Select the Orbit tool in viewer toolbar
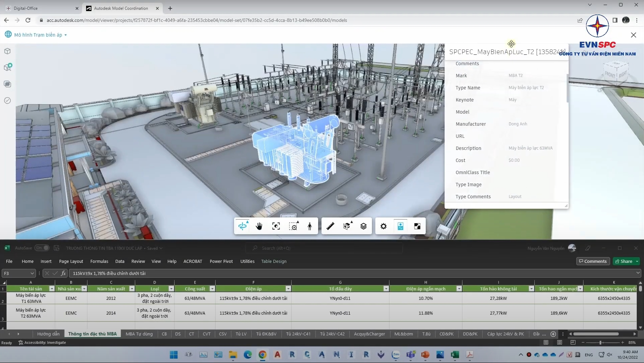The width and height of the screenshot is (644, 363). (x=242, y=226)
